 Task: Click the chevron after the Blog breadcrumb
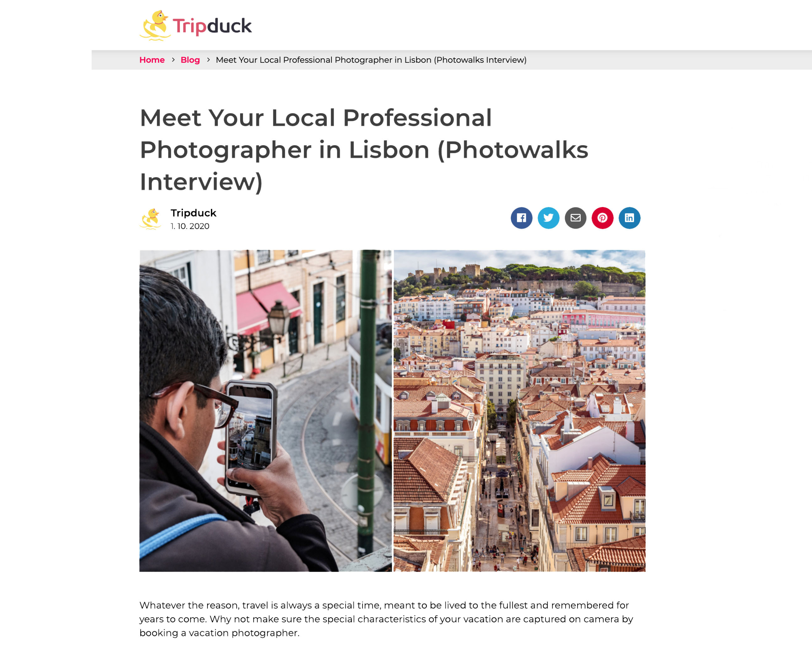click(x=208, y=60)
